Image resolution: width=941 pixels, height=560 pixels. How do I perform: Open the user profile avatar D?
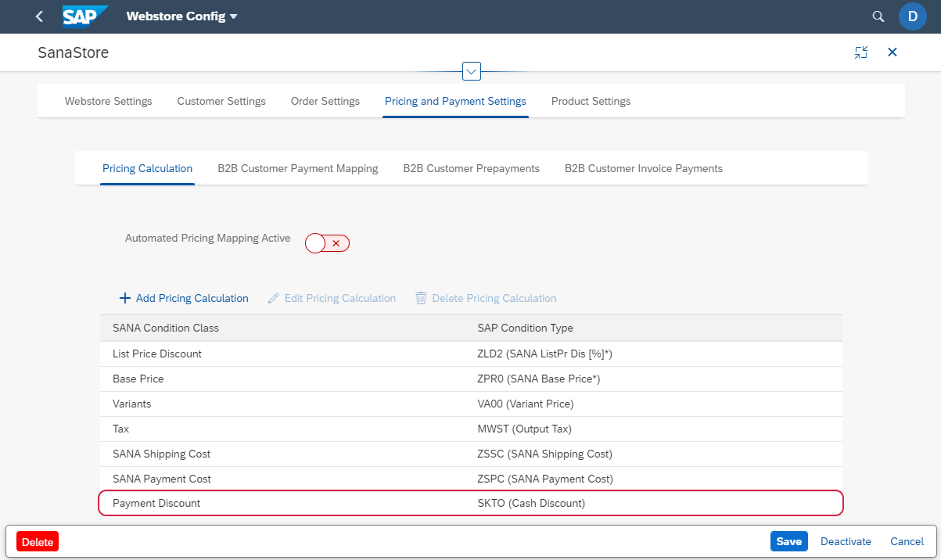pyautogui.click(x=912, y=16)
